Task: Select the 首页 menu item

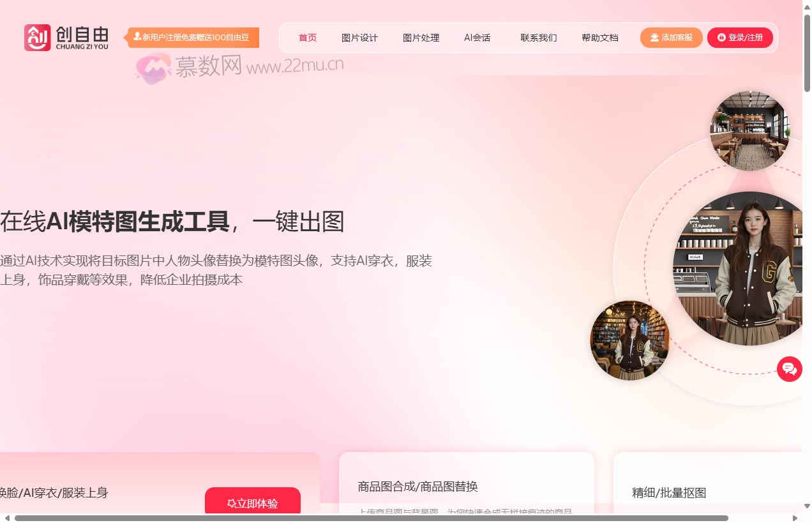Action: tap(307, 38)
